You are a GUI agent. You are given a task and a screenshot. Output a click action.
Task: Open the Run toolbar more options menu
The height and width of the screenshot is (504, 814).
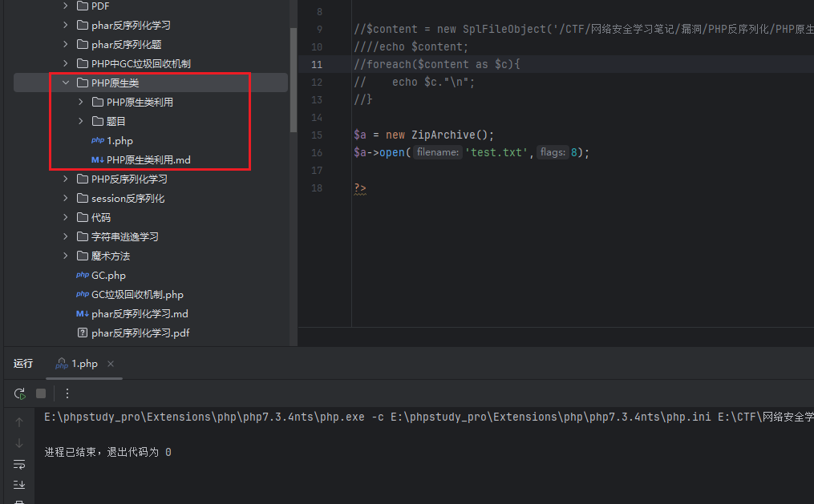[x=67, y=393]
